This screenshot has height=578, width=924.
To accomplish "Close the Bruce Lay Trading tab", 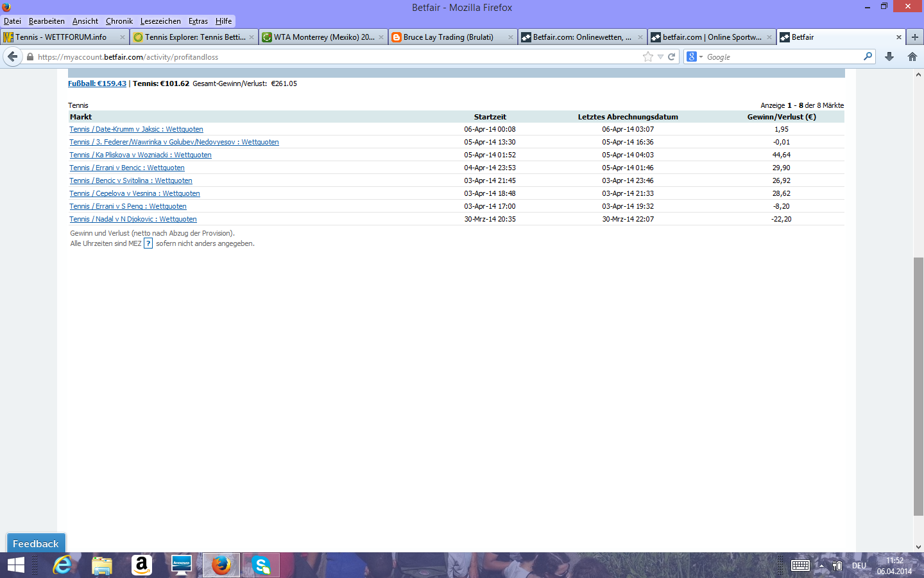I will [x=511, y=37].
